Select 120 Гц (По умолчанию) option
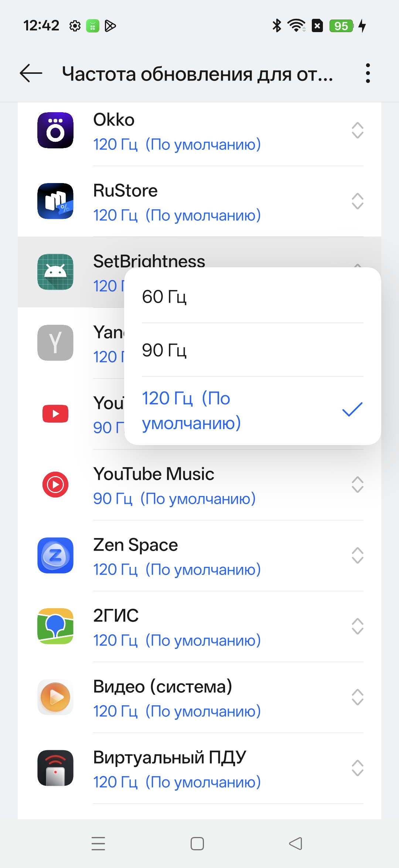 click(x=253, y=410)
